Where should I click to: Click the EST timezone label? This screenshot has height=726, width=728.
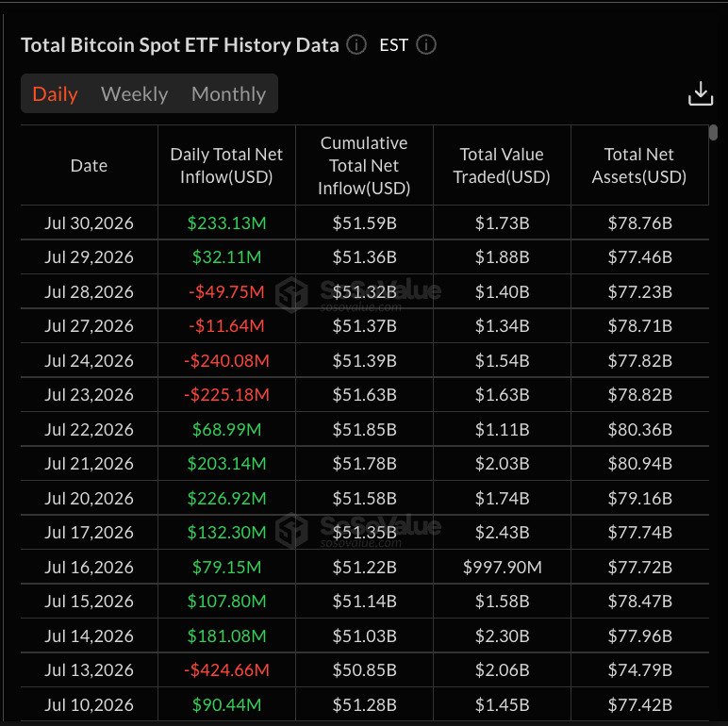tap(394, 45)
